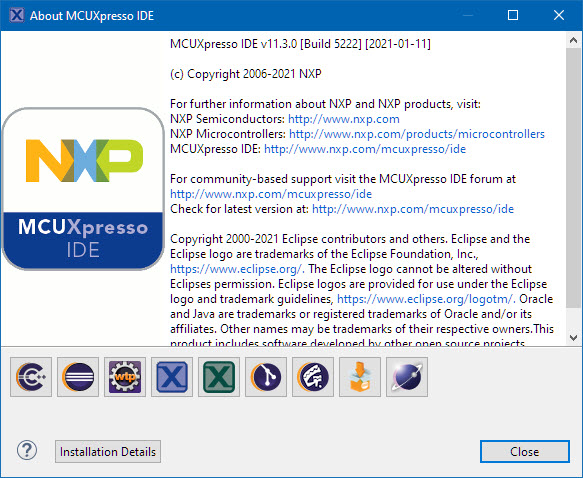Open the link after 'MCUXpresso IDE:' label

tap(365, 149)
